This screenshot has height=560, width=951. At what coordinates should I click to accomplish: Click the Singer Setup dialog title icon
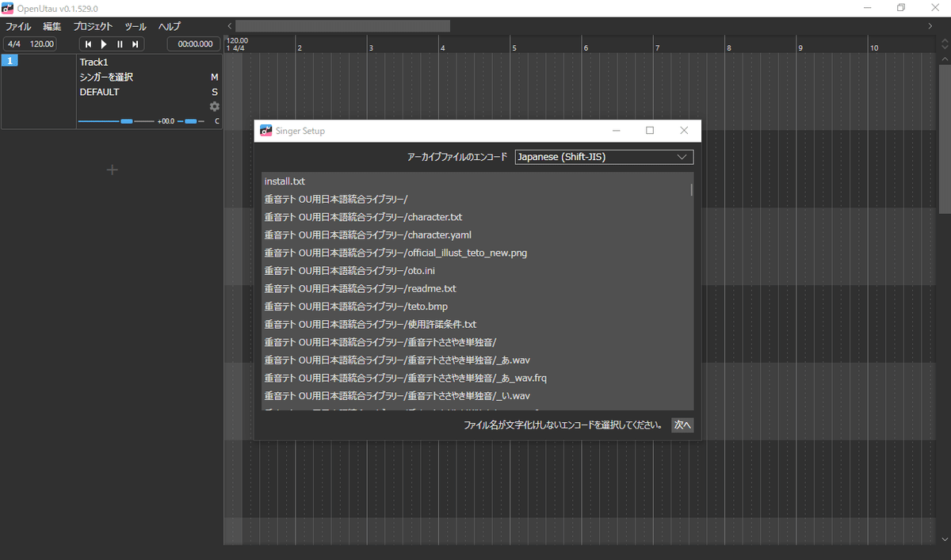(x=265, y=131)
